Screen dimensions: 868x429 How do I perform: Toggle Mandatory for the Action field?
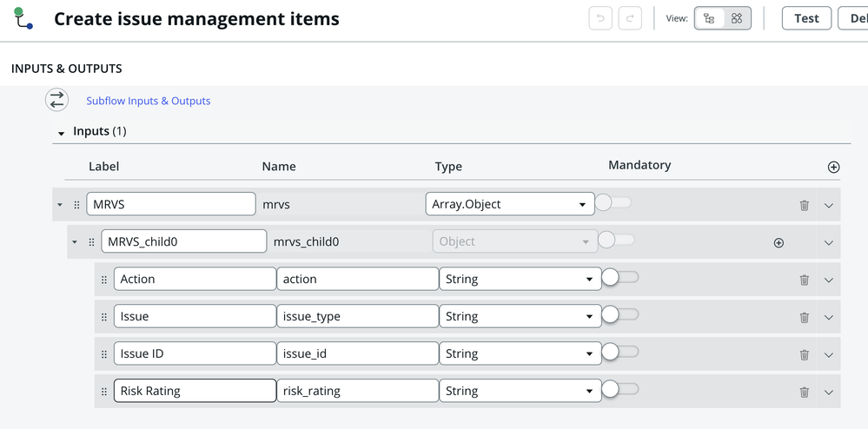620,277
